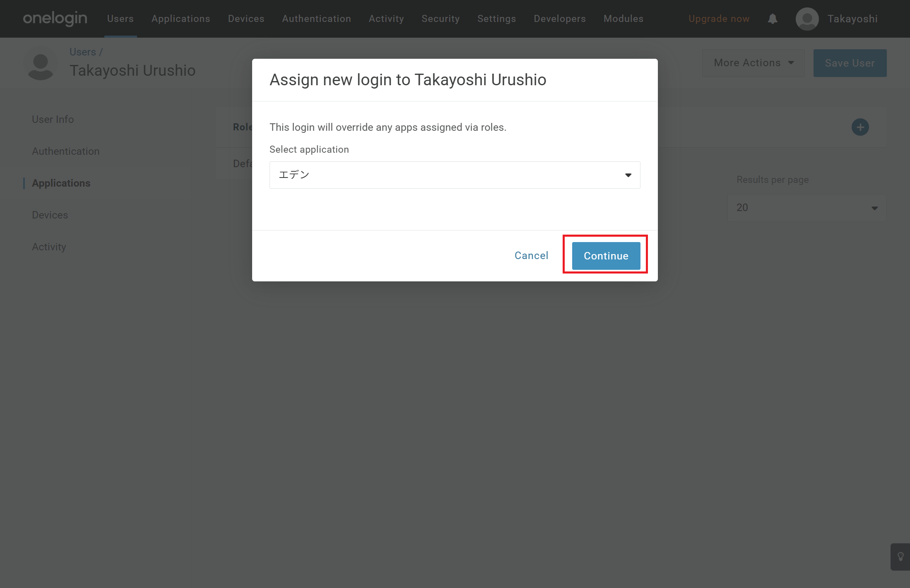Open the Security top menu

tap(440, 19)
